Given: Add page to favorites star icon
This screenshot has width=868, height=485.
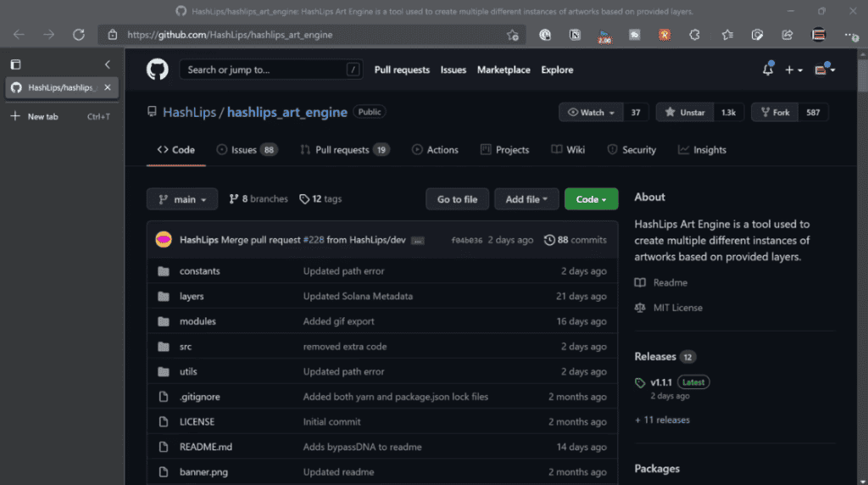Looking at the screenshot, I should 513,35.
